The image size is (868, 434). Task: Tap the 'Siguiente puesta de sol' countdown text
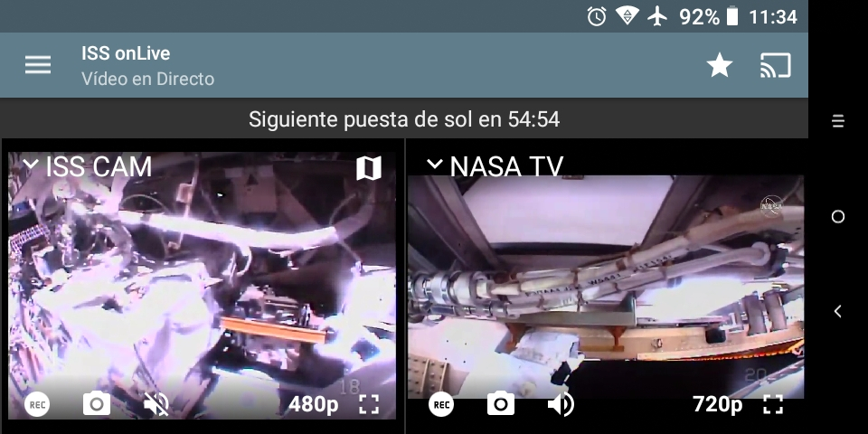pos(404,119)
